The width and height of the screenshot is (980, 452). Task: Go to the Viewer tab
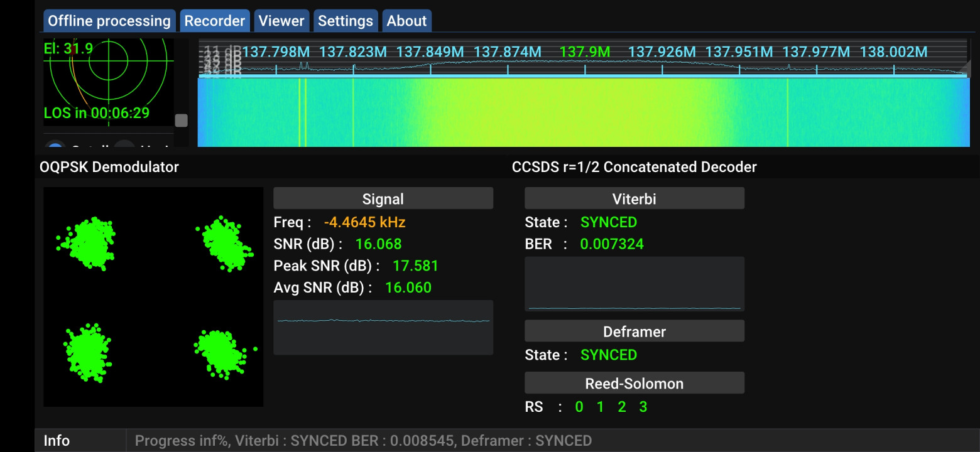click(x=281, y=21)
